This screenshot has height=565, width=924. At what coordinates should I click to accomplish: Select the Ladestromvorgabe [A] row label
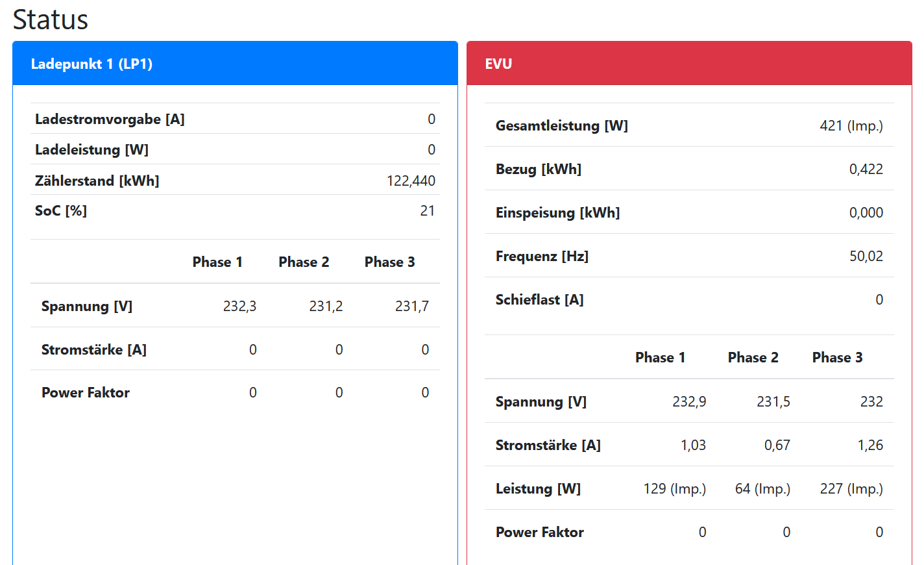[x=110, y=119]
